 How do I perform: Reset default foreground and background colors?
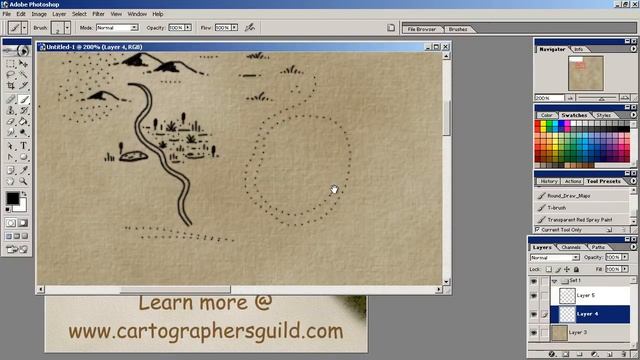click(8, 210)
